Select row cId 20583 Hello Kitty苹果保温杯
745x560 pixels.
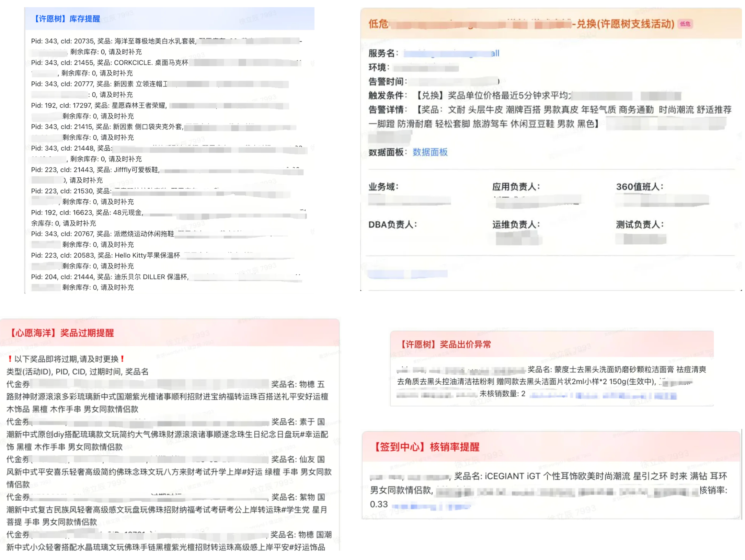[x=162, y=260]
